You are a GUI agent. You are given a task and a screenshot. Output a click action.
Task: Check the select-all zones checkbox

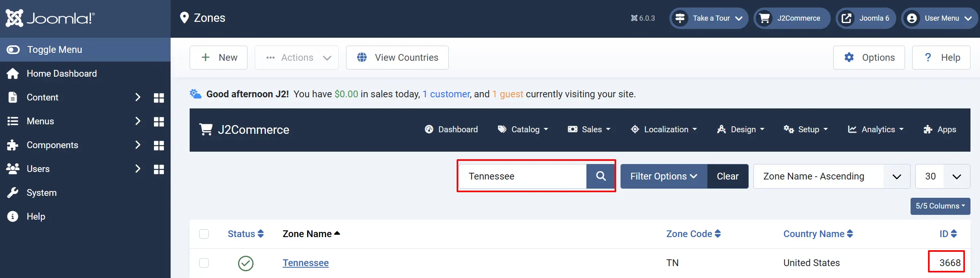(204, 234)
